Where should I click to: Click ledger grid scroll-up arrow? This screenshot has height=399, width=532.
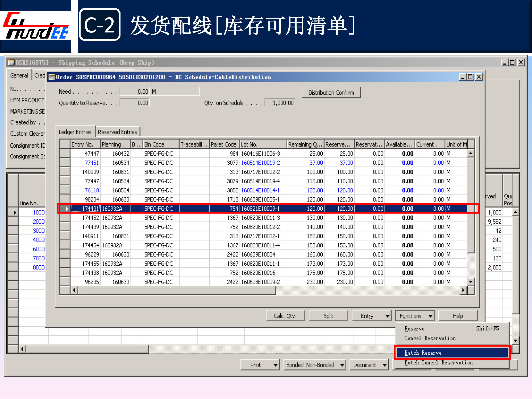(x=471, y=153)
